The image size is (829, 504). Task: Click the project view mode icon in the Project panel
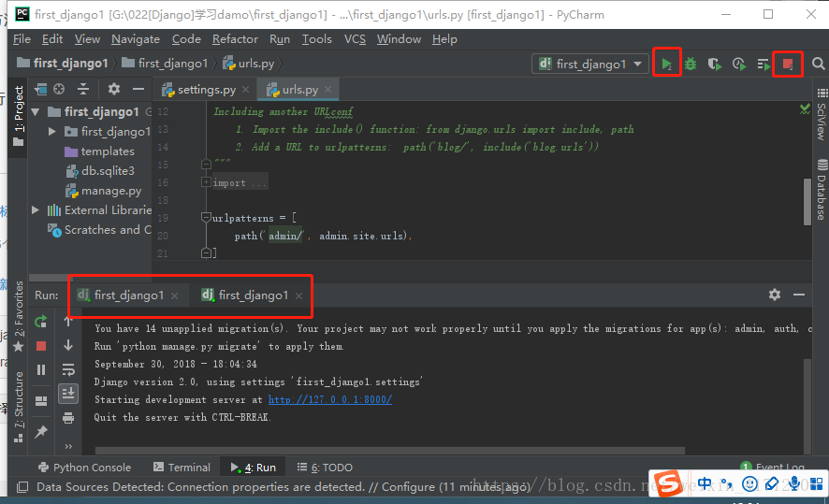41,89
